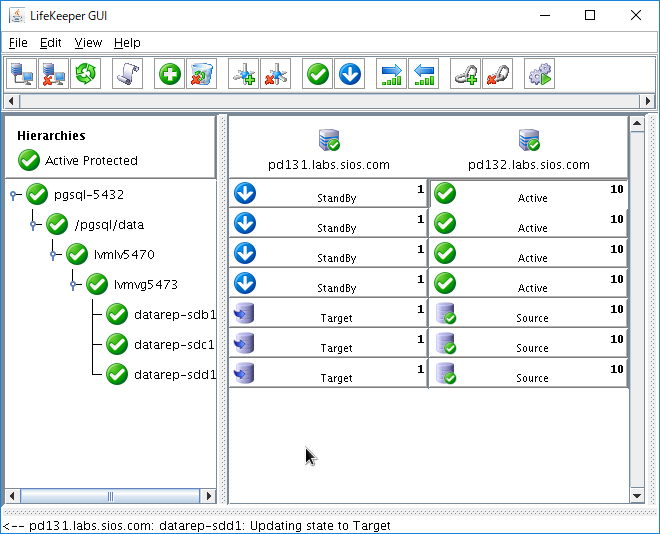Click the toolbar scrollbar left arrow
Screen dimensions: 660x534
11,101
